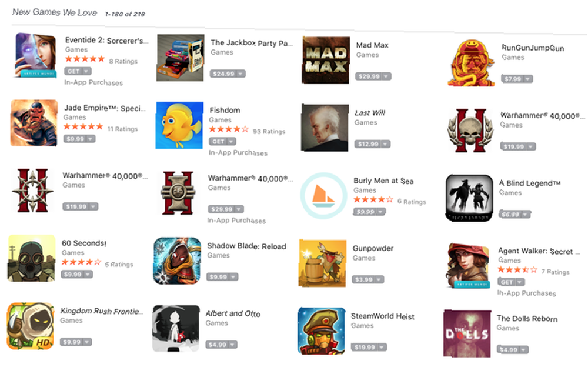Expand the arrow next to Mad Max $29.99

(386, 76)
